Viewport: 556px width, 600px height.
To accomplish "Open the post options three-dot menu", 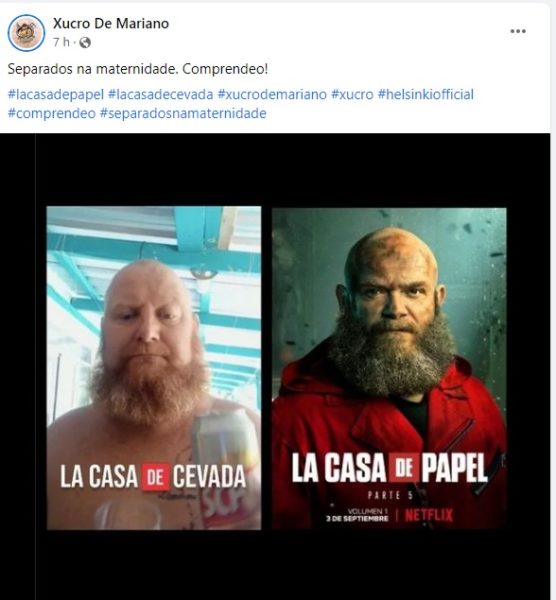I will 518,31.
